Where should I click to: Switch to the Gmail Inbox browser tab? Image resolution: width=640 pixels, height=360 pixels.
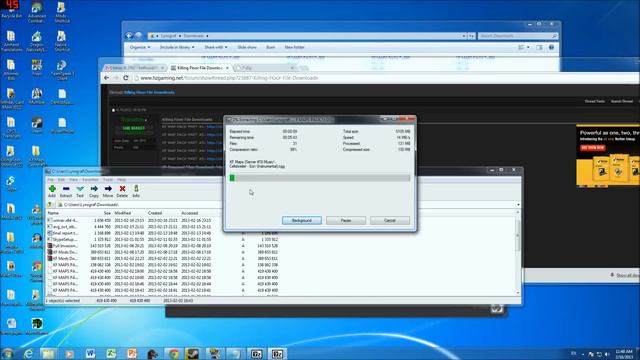(135, 68)
